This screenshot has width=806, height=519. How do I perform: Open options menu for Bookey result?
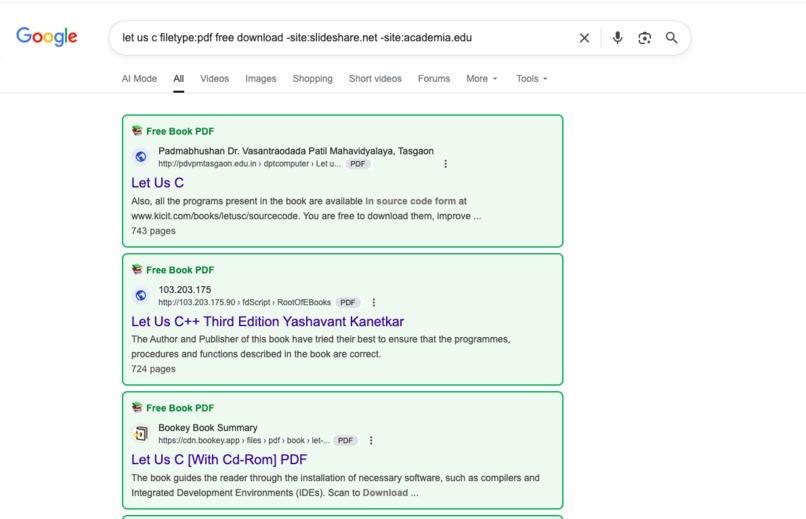[x=371, y=441]
